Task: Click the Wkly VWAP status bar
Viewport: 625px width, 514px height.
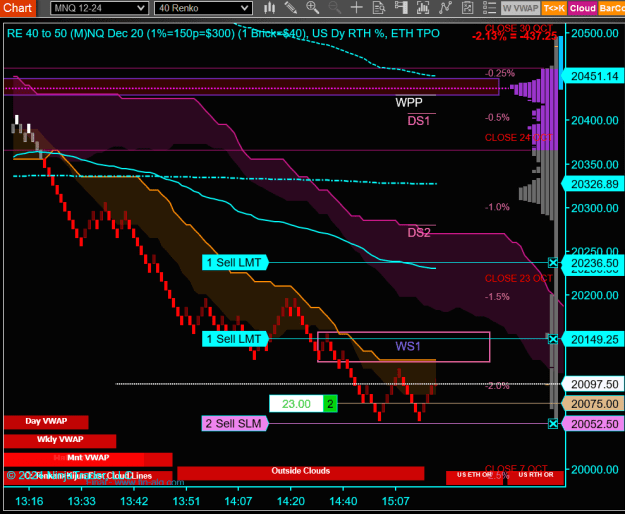Action: [x=60, y=440]
